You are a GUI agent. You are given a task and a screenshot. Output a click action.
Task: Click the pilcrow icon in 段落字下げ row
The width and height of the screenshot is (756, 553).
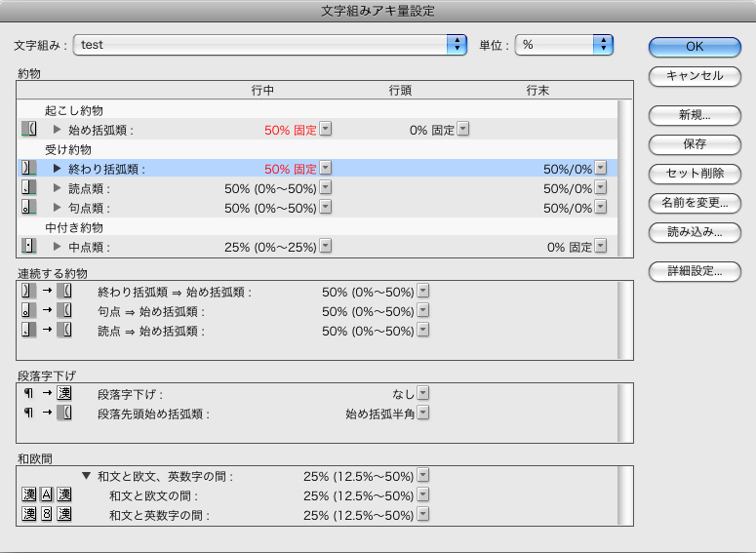click(x=28, y=393)
